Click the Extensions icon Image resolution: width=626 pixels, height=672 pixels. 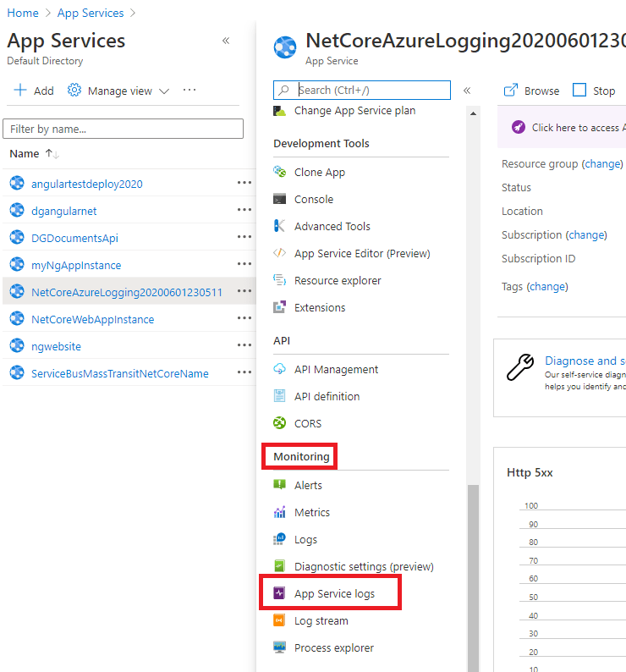click(x=280, y=307)
